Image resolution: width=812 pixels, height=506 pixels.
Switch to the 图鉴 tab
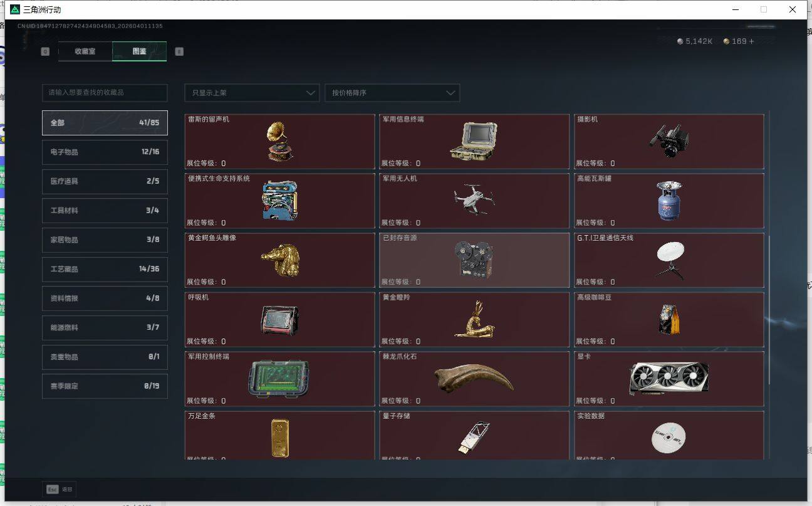click(139, 51)
